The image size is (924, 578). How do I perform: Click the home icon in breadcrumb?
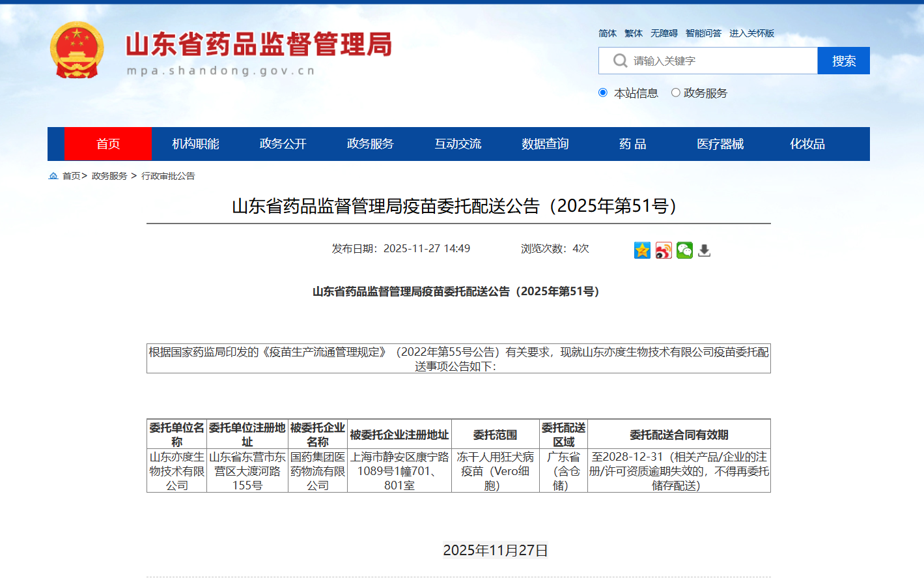click(x=53, y=176)
